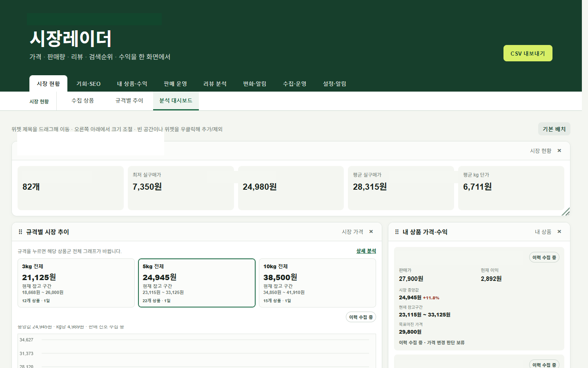Click the 34,850원 ~ 41,910원 range text
This screenshot has width=588, height=368.
click(284, 292)
